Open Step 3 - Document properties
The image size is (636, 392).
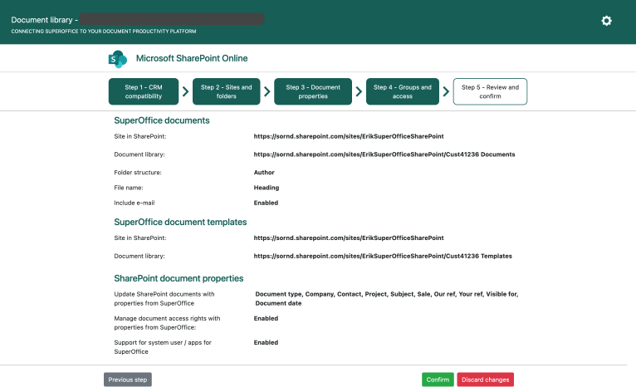coord(313,92)
